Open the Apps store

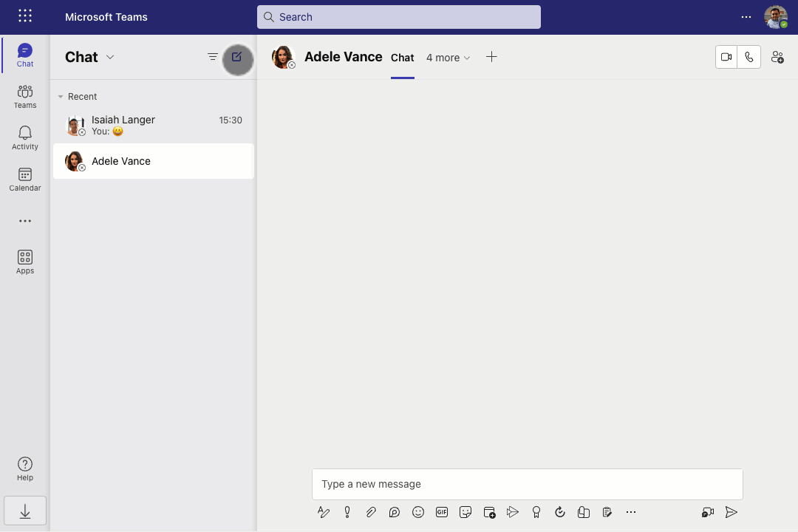pyautogui.click(x=25, y=262)
